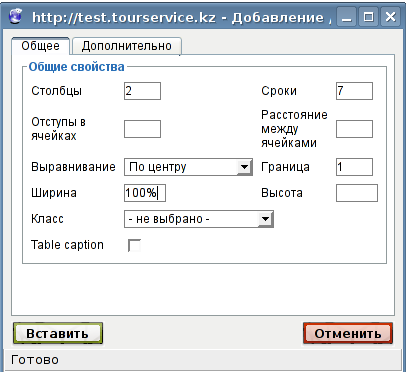Screen dimensions: 406x372
Task: Focus the Столбцы input field
Action: coord(142,91)
